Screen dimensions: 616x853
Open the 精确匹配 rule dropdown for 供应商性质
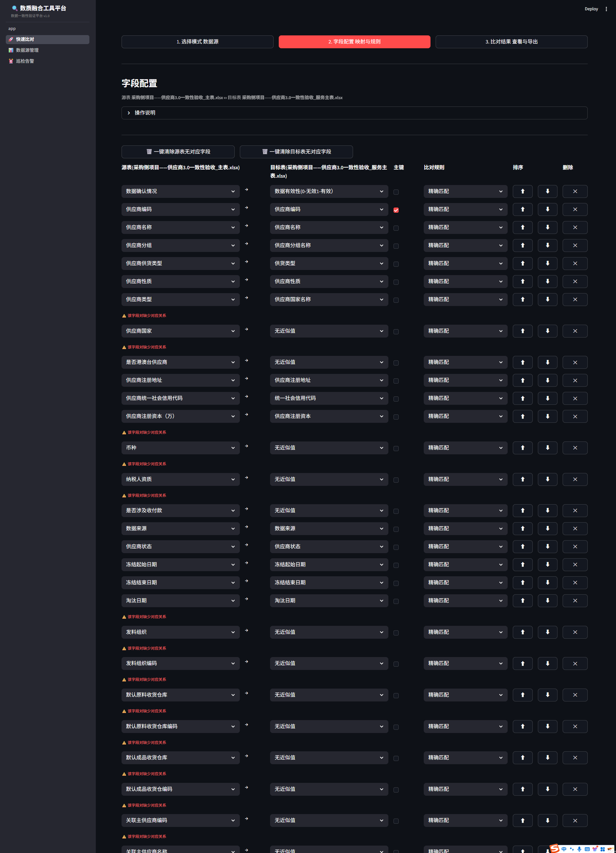(465, 282)
